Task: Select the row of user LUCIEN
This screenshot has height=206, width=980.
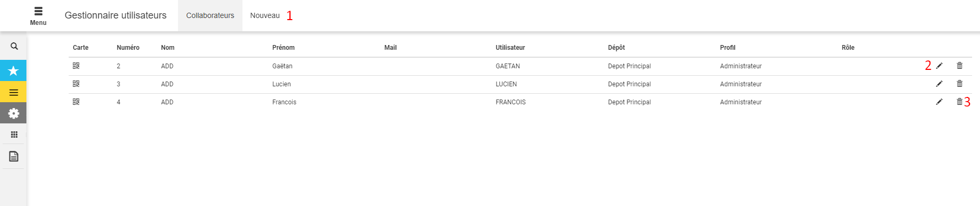Action: tap(520, 84)
